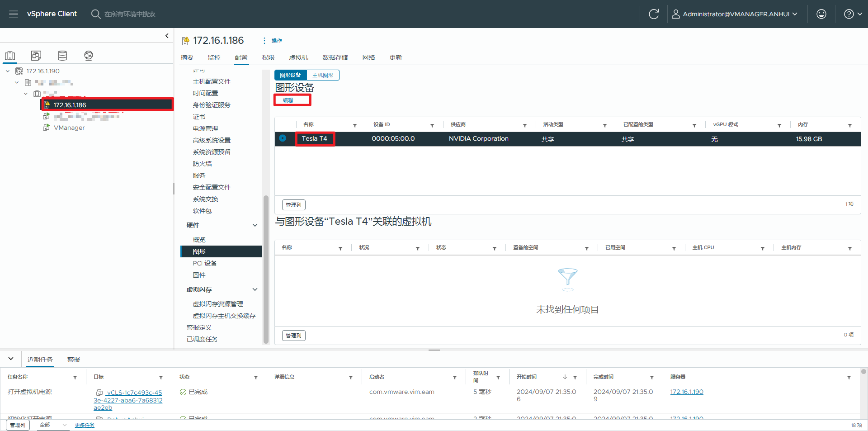Select the 图形设备 toggle view
Viewport: 868px width, 431px height.
click(x=290, y=75)
